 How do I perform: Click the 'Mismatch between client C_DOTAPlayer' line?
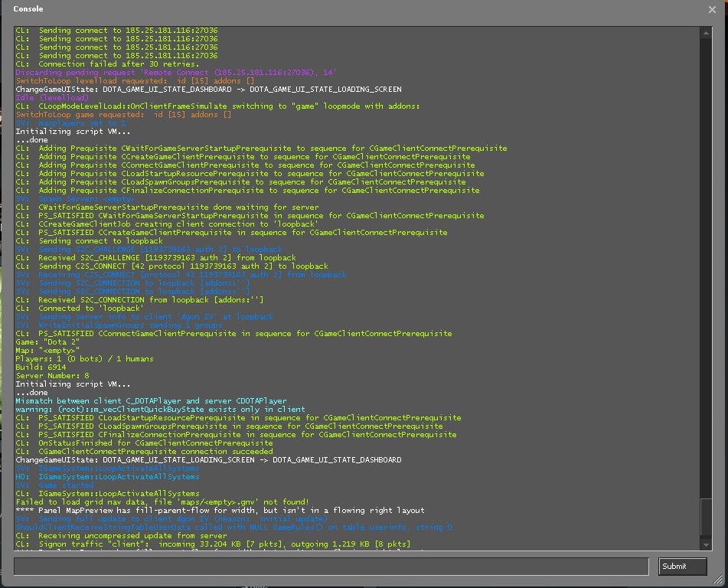[x=151, y=401]
